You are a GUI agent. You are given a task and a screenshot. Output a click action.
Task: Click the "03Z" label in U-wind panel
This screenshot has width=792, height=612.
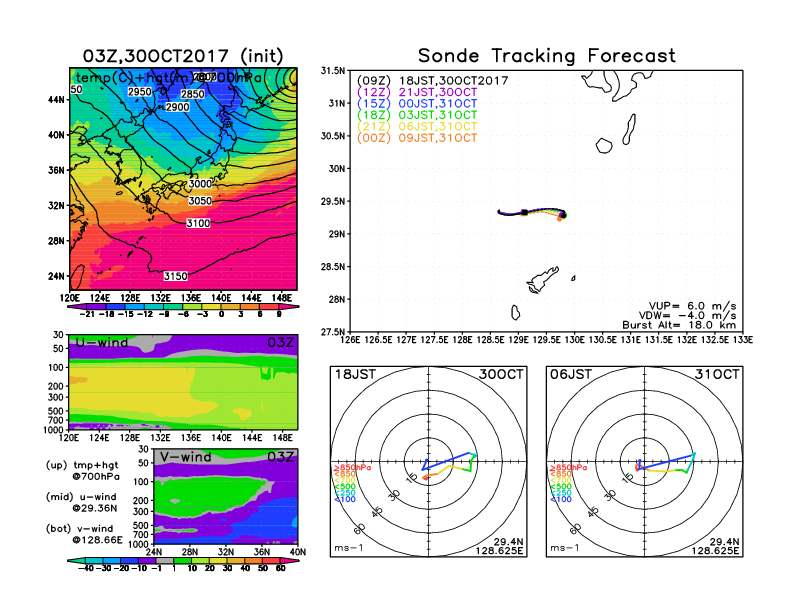click(x=280, y=343)
